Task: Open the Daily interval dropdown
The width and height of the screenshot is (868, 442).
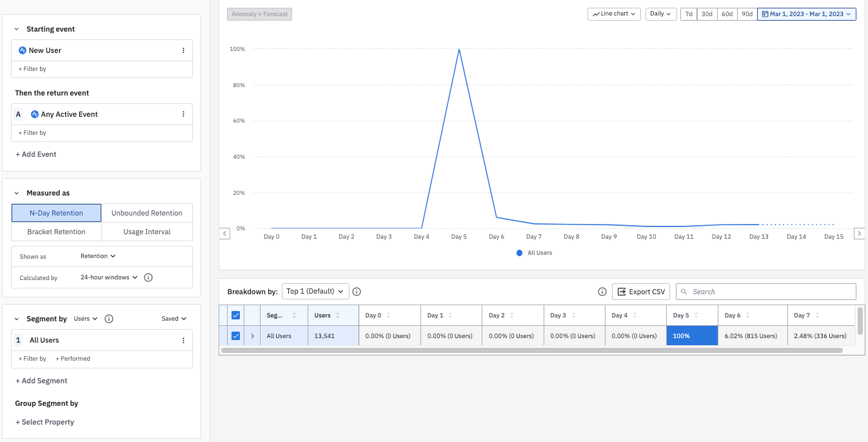Action: [x=660, y=14]
